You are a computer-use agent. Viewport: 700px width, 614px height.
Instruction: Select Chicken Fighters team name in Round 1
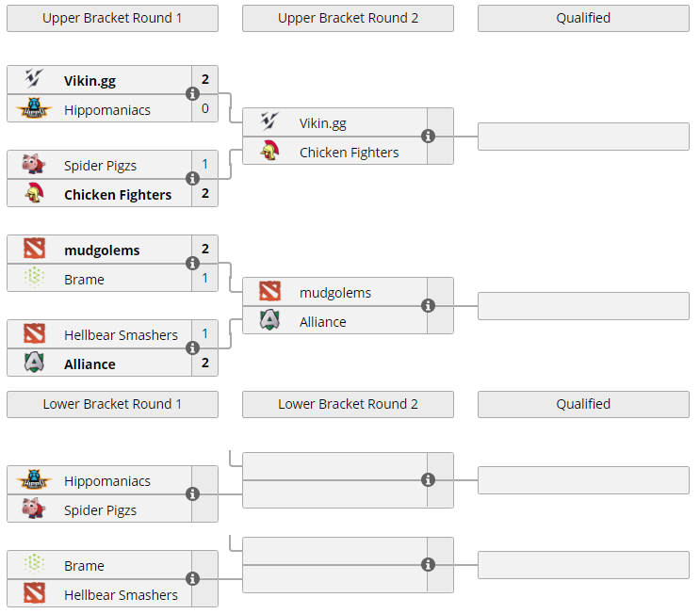(118, 195)
